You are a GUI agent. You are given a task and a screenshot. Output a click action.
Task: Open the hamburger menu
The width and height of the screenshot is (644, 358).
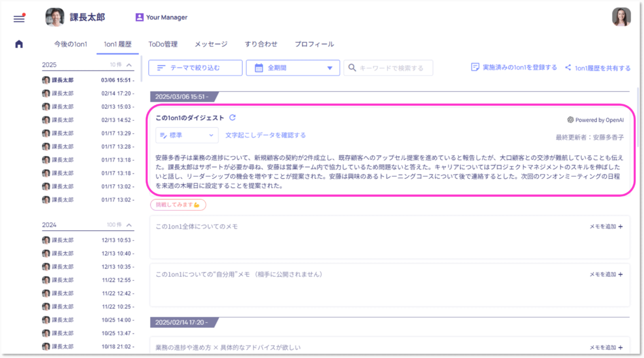click(19, 18)
